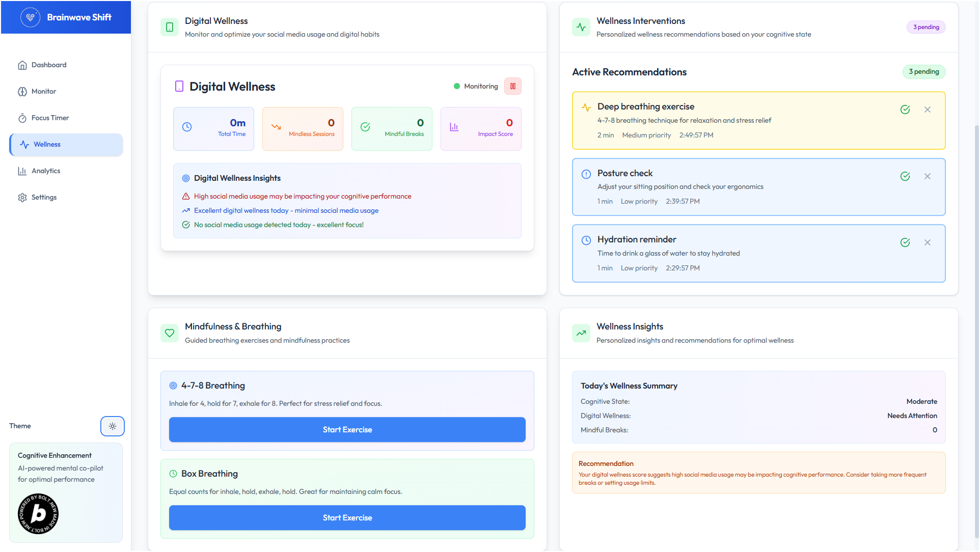This screenshot has width=980, height=552.
Task: Start the 4-7-8 Breathing exercise
Action: coord(347,429)
